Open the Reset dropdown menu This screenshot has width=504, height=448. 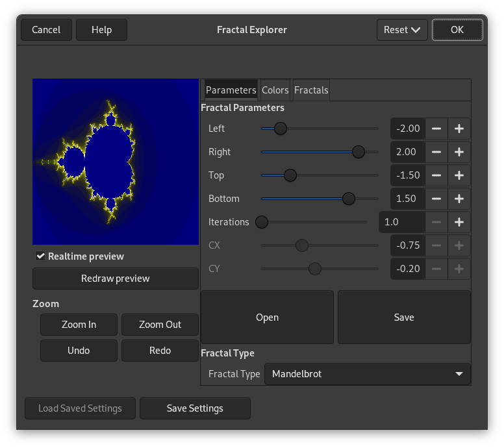[402, 30]
